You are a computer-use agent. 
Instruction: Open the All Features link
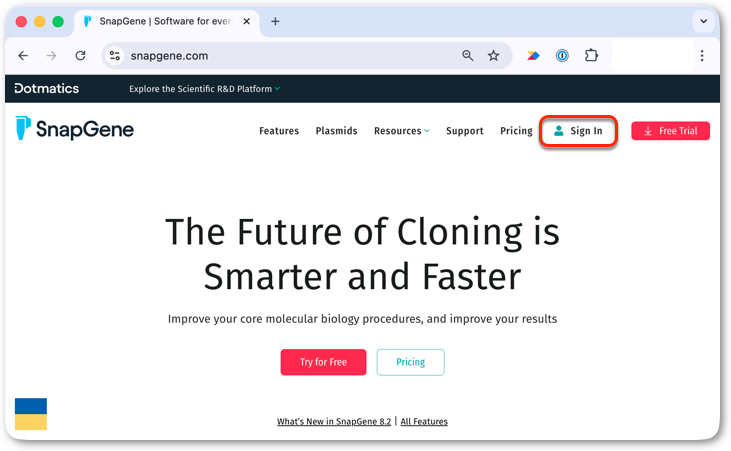(424, 422)
